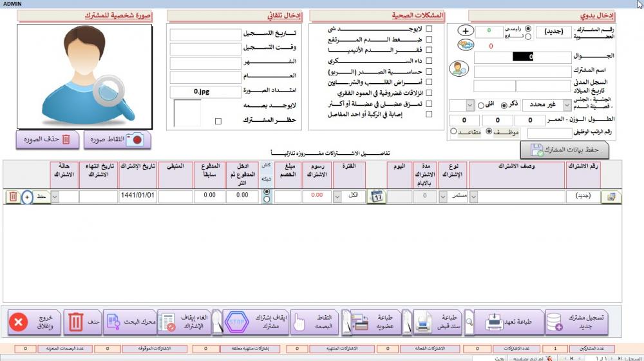Check حساسية الصدر (الربو) checkbox
Viewport: 644px width, 361px height.
[429, 72]
